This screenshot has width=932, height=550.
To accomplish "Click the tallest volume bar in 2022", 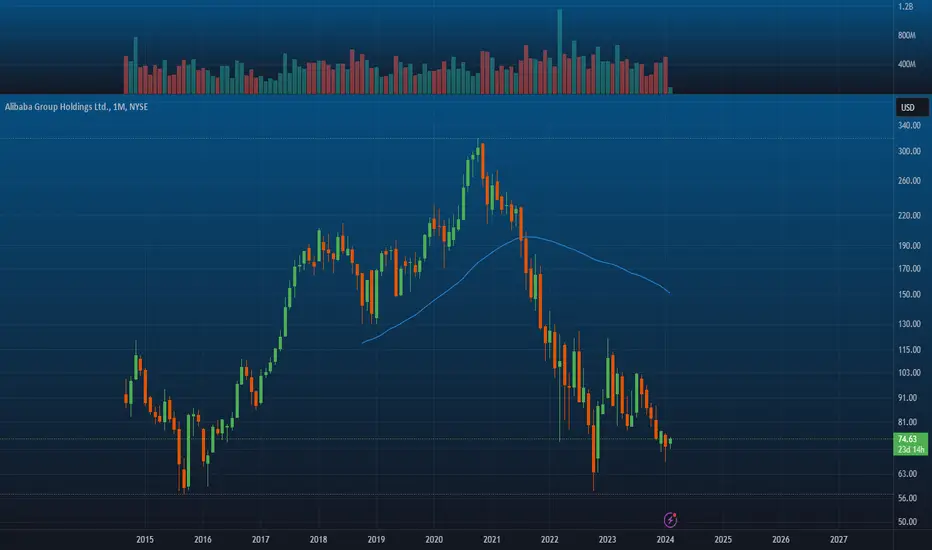I will tap(560, 52).
